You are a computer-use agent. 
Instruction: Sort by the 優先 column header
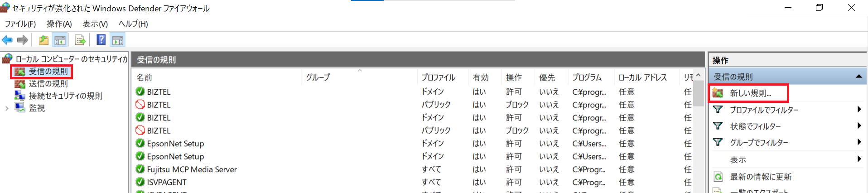coord(551,77)
